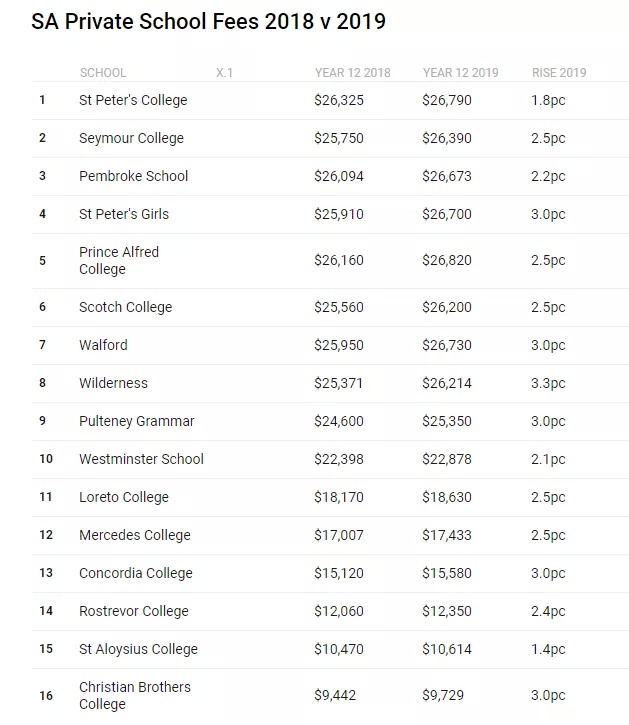The width and height of the screenshot is (629, 725).
Task: Select Prince Alfred College entry
Action: (x=119, y=260)
